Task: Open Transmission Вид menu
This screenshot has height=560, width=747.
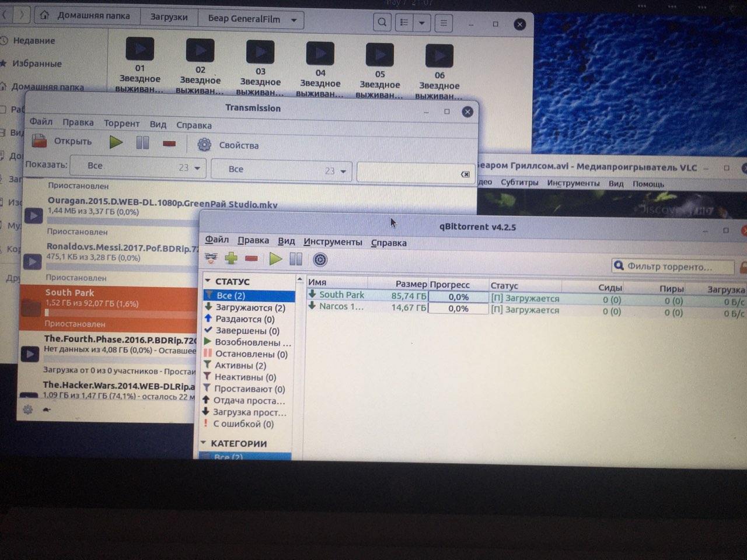Action: (x=158, y=124)
